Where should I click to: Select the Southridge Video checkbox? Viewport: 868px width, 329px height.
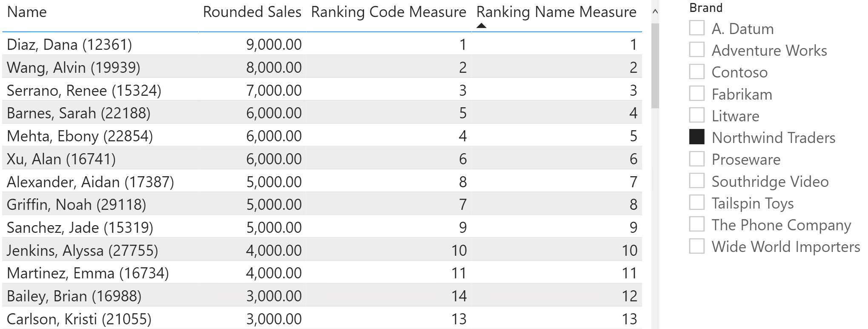[697, 181]
